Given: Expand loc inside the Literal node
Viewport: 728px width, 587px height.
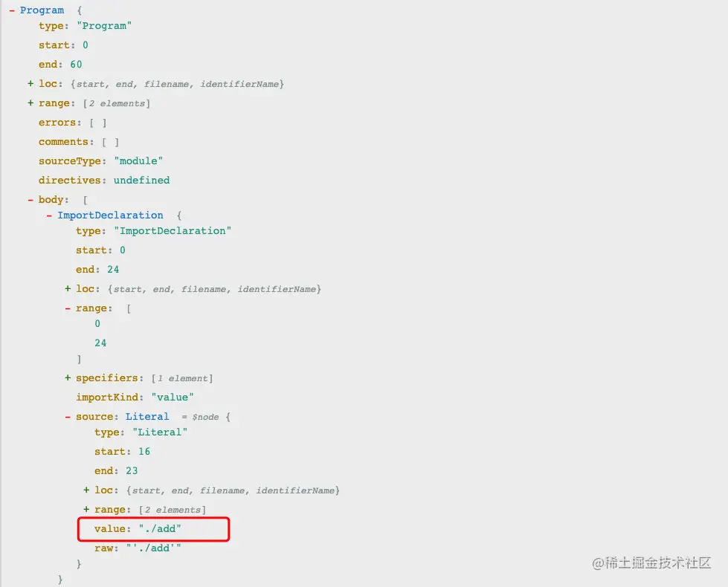Looking at the screenshot, I should [86, 490].
